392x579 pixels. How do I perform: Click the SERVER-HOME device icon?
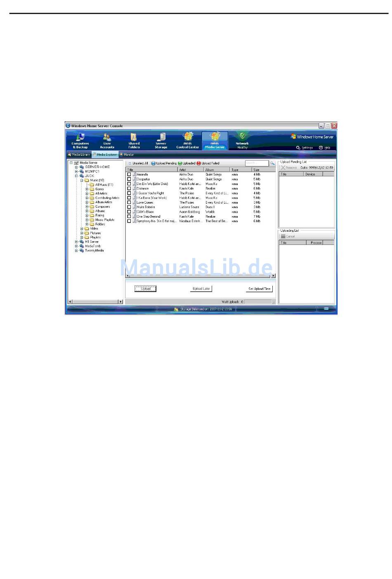(x=82, y=167)
